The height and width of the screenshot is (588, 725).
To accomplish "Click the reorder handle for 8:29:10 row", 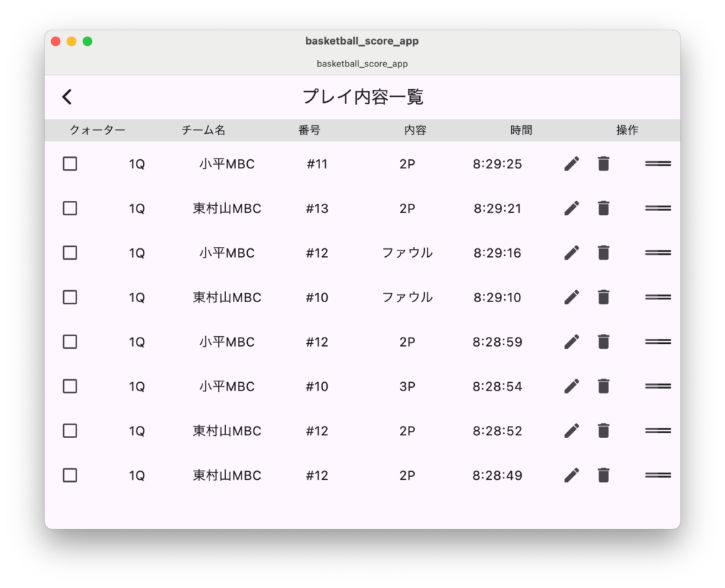I will click(x=658, y=297).
